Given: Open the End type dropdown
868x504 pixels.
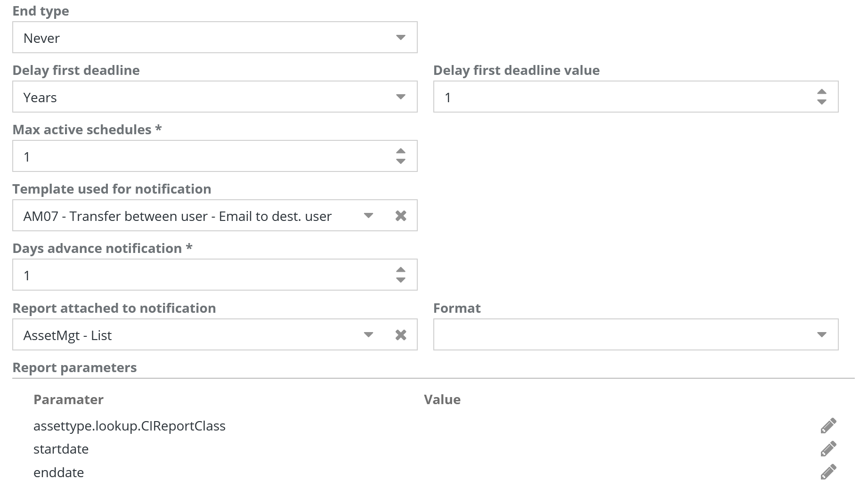Looking at the screenshot, I should click(x=401, y=38).
